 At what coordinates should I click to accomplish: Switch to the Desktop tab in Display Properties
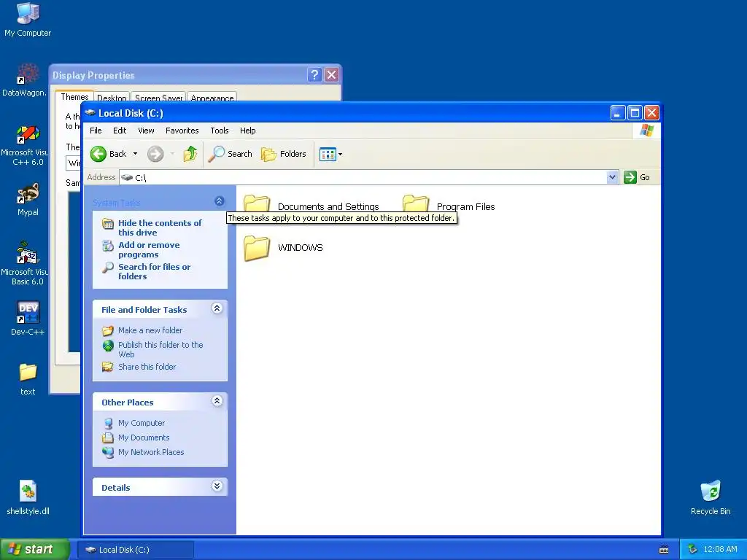point(112,98)
